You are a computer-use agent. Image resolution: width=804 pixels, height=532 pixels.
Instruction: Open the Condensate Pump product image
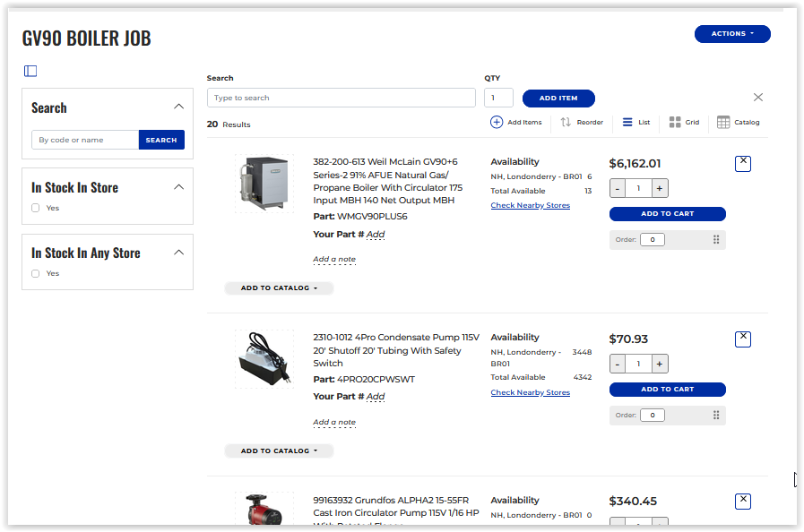coord(264,359)
